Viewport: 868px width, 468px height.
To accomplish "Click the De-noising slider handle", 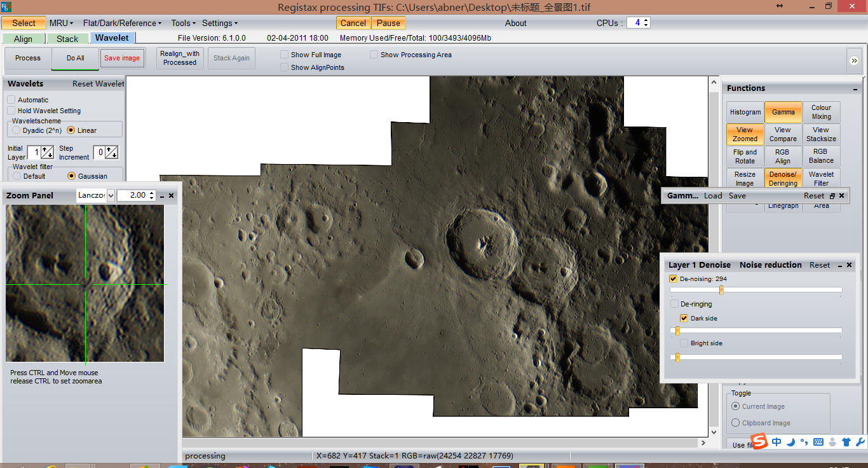I will tap(721, 290).
